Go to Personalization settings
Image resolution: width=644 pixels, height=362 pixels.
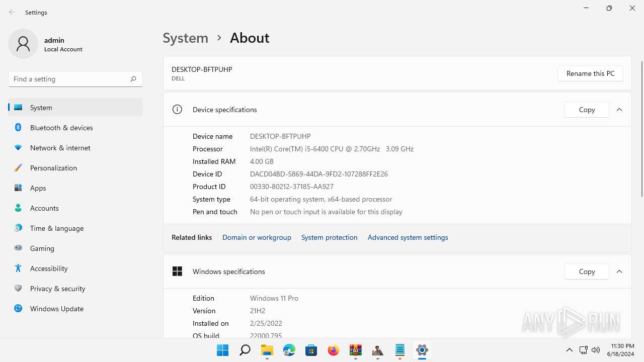tap(75, 167)
